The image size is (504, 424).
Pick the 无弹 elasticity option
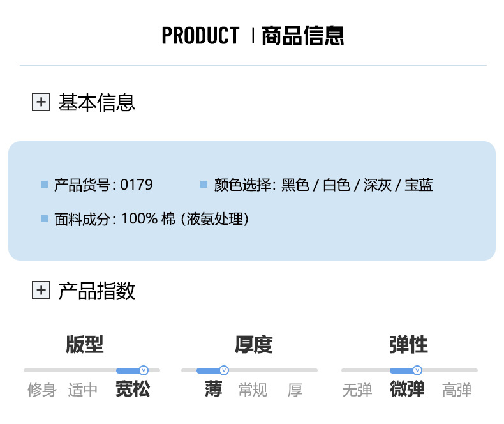click(357, 390)
